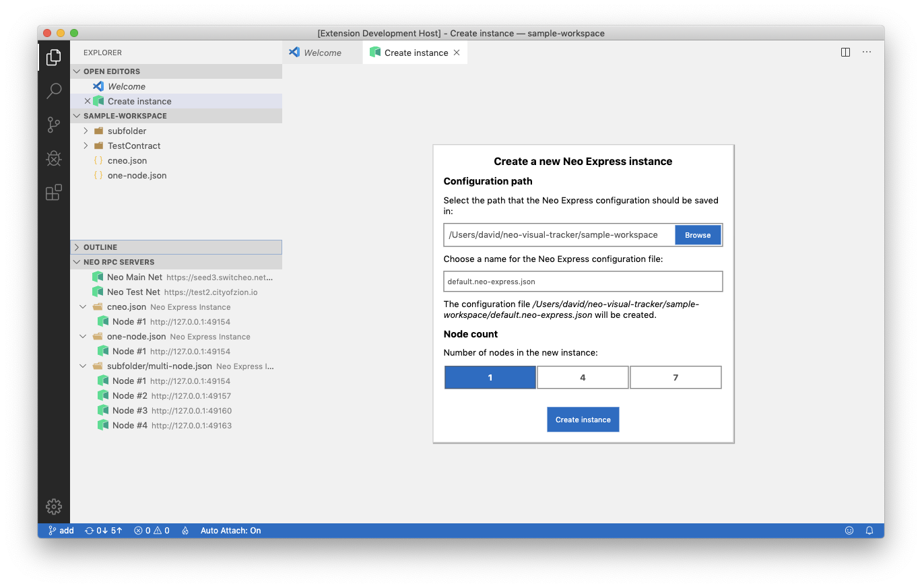The height and width of the screenshot is (588, 922).
Task: Click the configuration file name field
Action: (583, 282)
